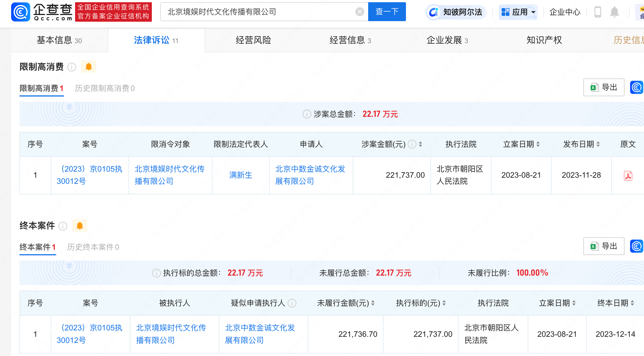Open applicant 北京中数金诚文化发展有限公司 in 申请人 column
Viewport: 644px width, 356px height.
pyautogui.click(x=310, y=175)
